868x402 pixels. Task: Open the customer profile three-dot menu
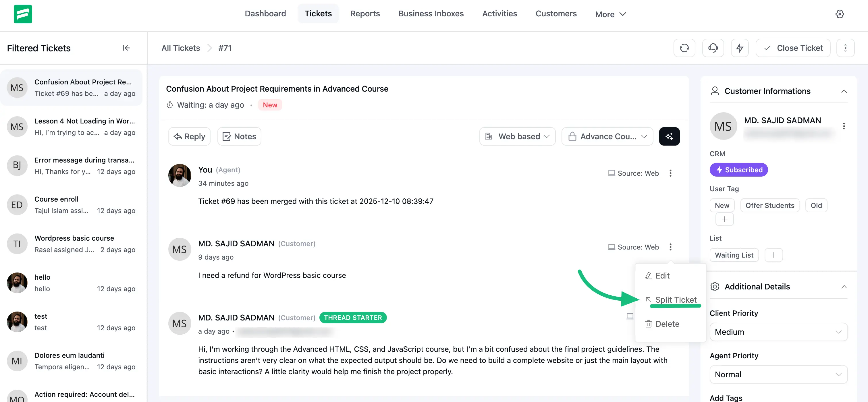844,126
